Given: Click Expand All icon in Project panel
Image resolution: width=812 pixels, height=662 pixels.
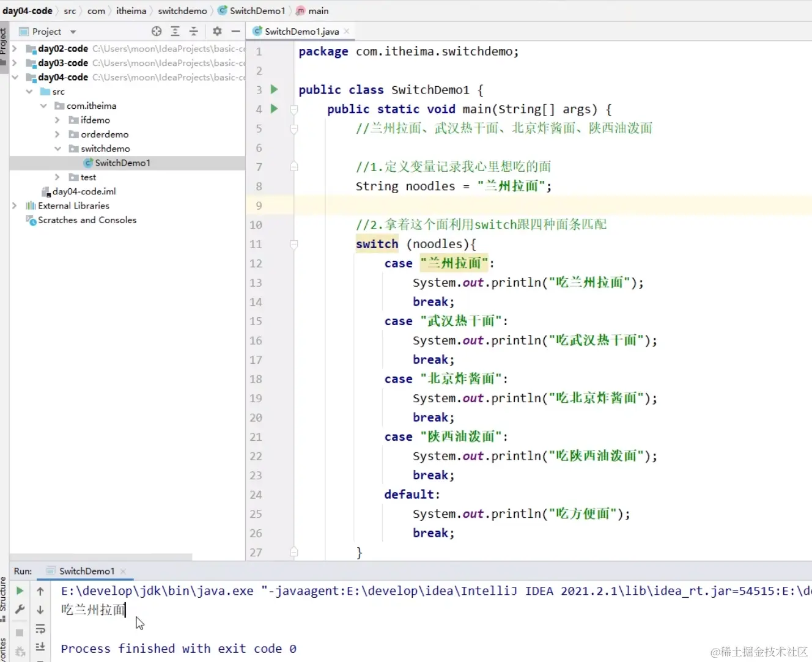Looking at the screenshot, I should 175,31.
